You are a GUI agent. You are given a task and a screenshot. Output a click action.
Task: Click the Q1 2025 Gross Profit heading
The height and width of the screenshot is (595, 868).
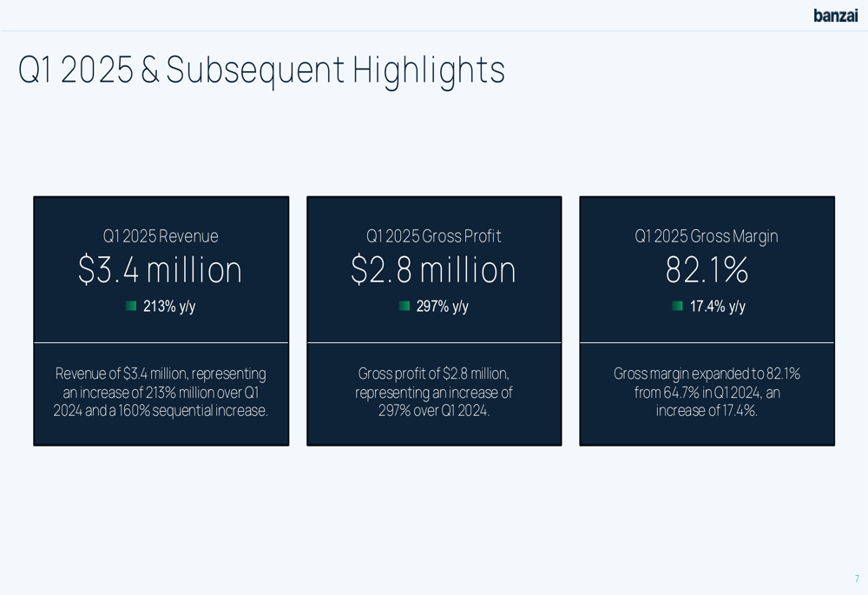pyautogui.click(x=433, y=236)
